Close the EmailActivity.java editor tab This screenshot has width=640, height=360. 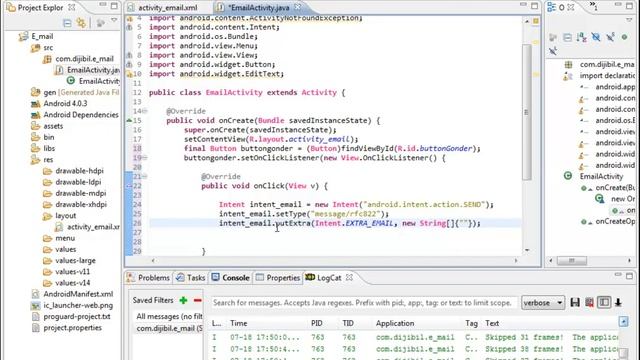[298, 7]
